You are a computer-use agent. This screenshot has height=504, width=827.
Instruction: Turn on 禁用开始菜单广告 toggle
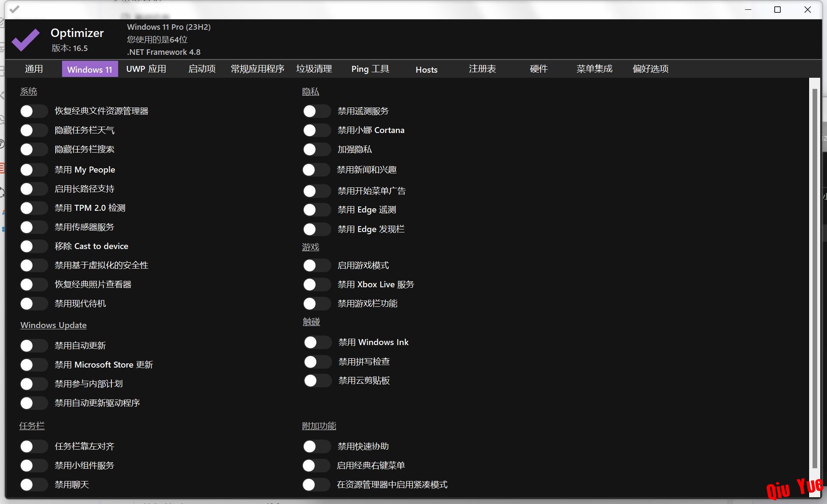pyautogui.click(x=317, y=191)
